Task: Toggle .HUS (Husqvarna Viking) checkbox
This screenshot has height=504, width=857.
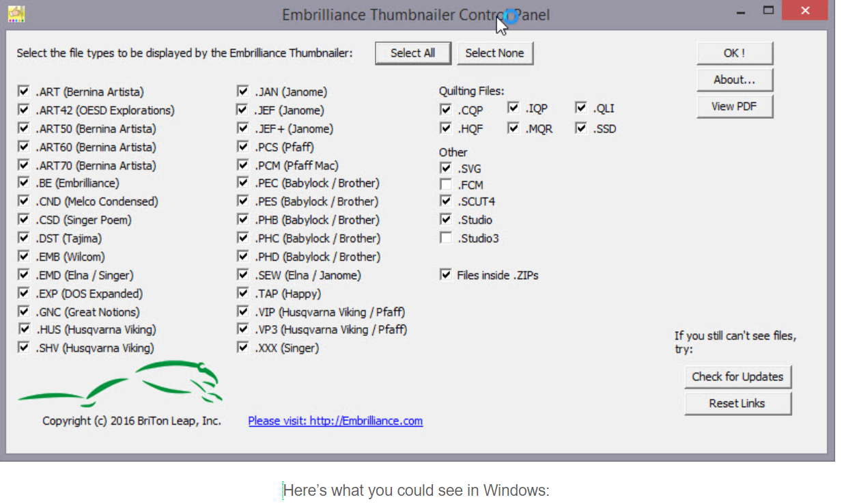Action: [25, 329]
